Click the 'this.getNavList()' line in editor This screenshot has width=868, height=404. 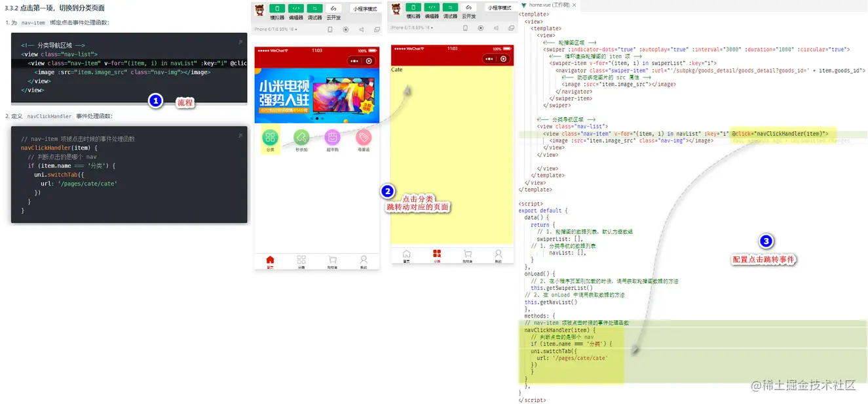coord(551,302)
